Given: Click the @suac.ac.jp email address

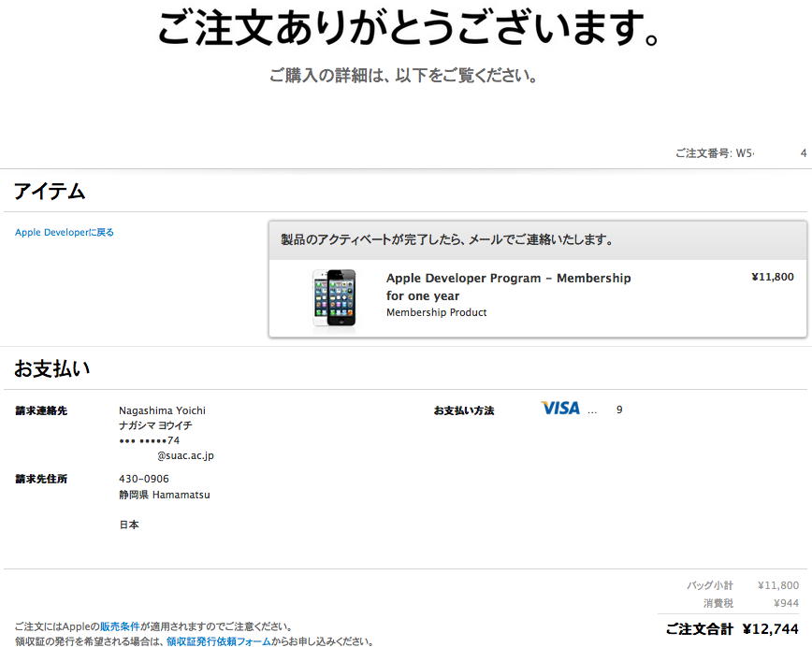Looking at the screenshot, I should point(185,455).
